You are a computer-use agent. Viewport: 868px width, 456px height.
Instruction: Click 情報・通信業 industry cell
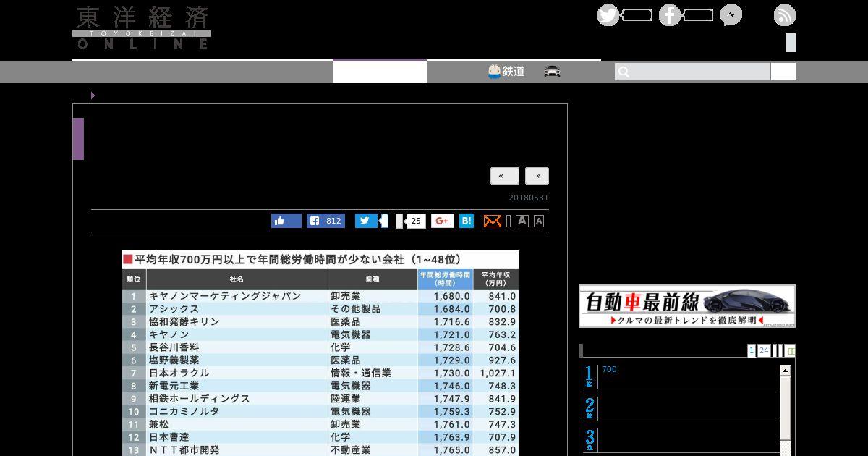(x=360, y=373)
